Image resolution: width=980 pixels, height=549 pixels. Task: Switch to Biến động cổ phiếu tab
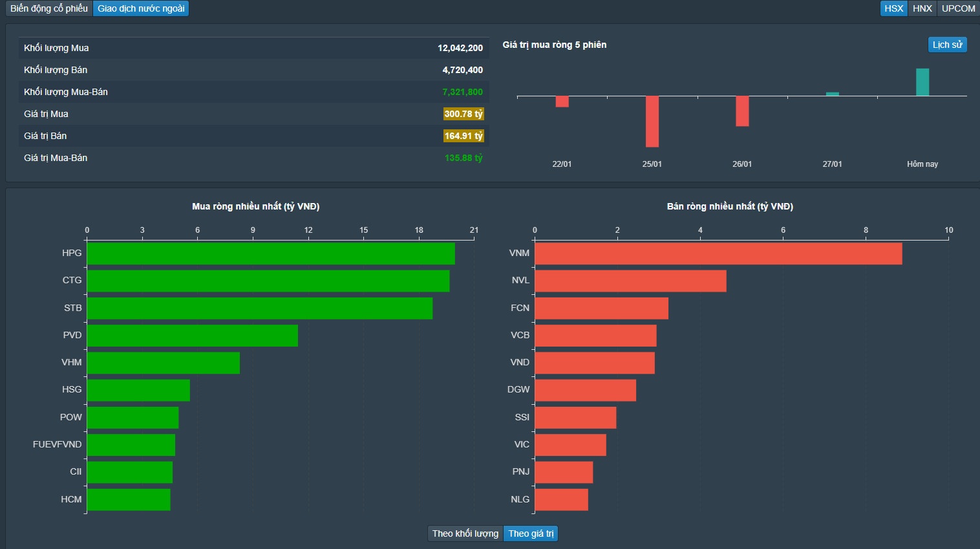tap(49, 8)
